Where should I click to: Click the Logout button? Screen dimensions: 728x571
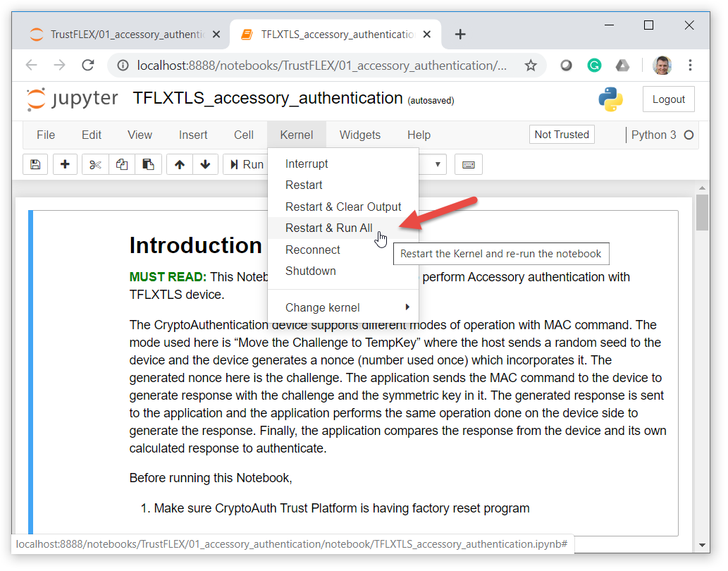tap(668, 99)
